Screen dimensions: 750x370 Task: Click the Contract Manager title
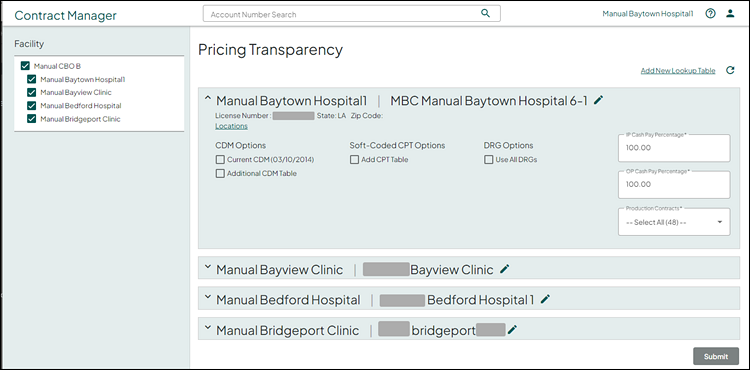click(66, 15)
